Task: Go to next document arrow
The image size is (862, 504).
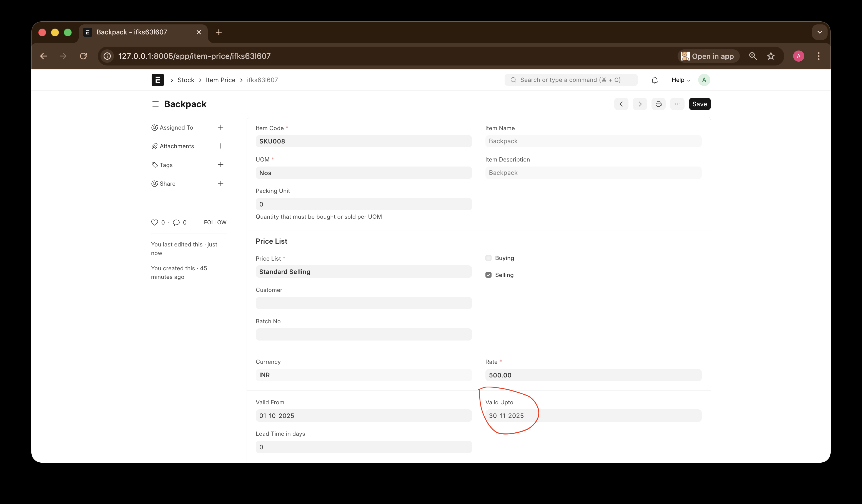Action: 640,104
